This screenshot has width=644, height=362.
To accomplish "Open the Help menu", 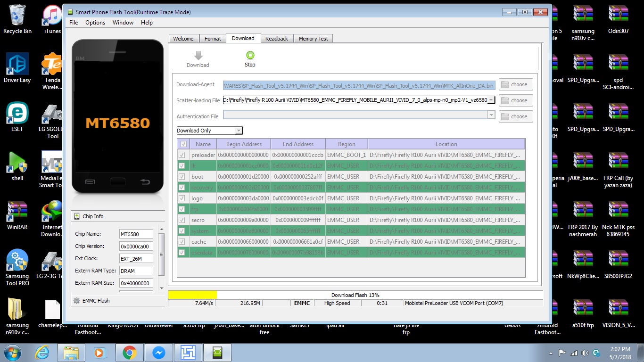I will (147, 23).
